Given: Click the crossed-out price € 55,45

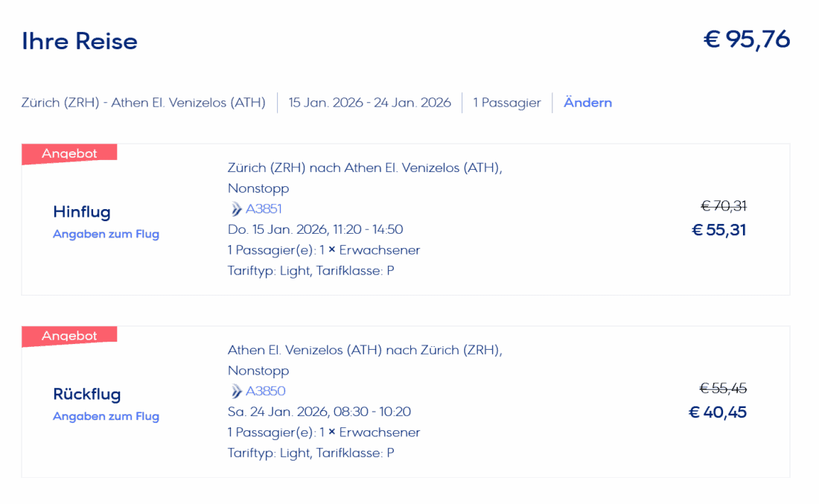Looking at the screenshot, I should pyautogui.click(x=722, y=388).
